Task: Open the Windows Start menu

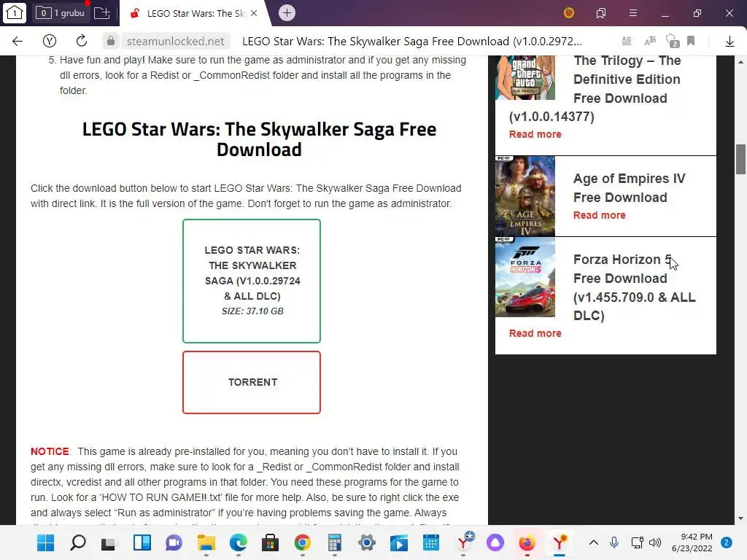Action: 46,542
